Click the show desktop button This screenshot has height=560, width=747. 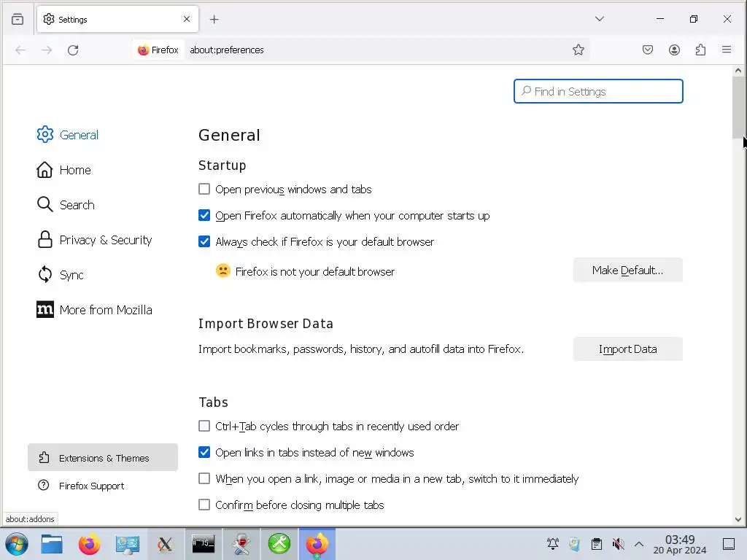tap(729, 544)
